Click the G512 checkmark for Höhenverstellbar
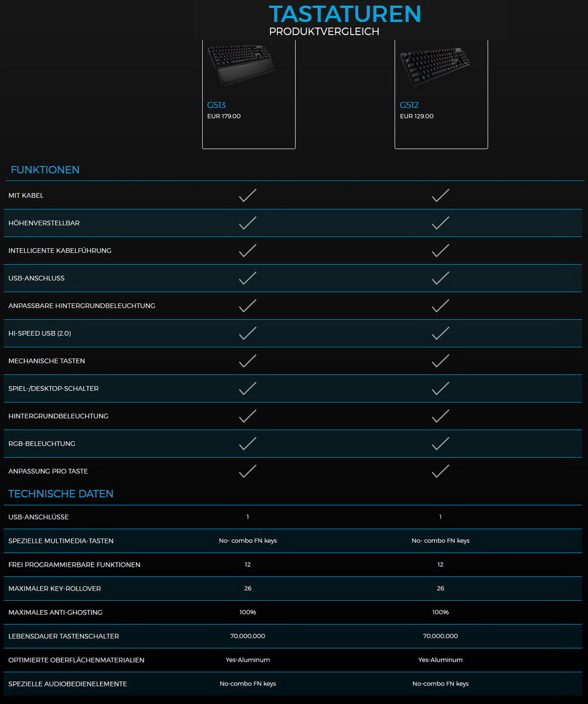This screenshot has width=588, height=704. (x=440, y=223)
